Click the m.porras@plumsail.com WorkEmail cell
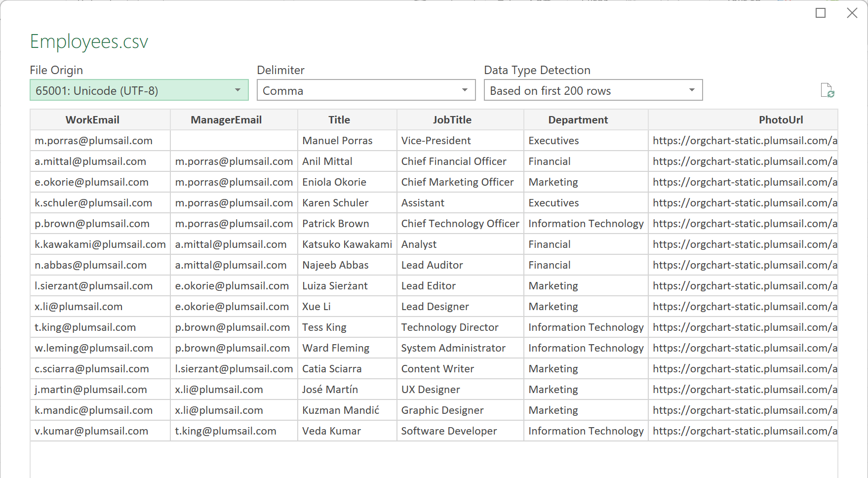The image size is (868, 478). (x=100, y=141)
